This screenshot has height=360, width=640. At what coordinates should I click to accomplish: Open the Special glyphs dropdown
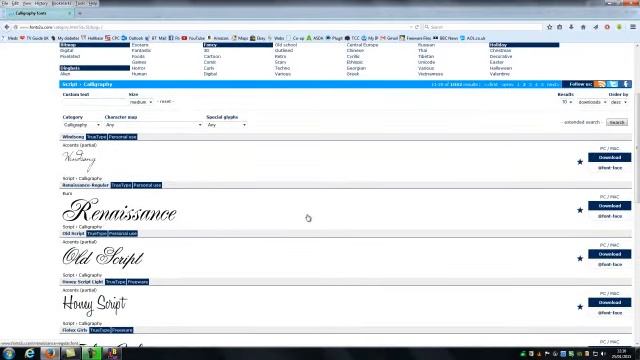[227, 125]
